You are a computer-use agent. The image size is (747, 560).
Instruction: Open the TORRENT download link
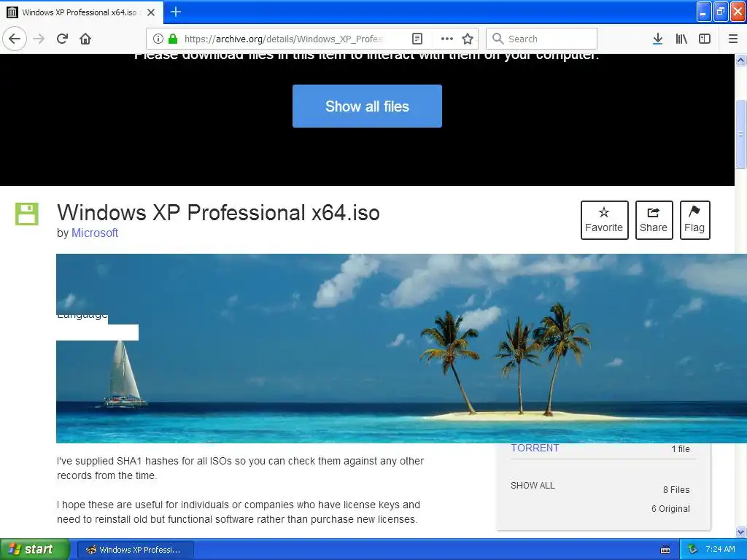click(x=535, y=448)
